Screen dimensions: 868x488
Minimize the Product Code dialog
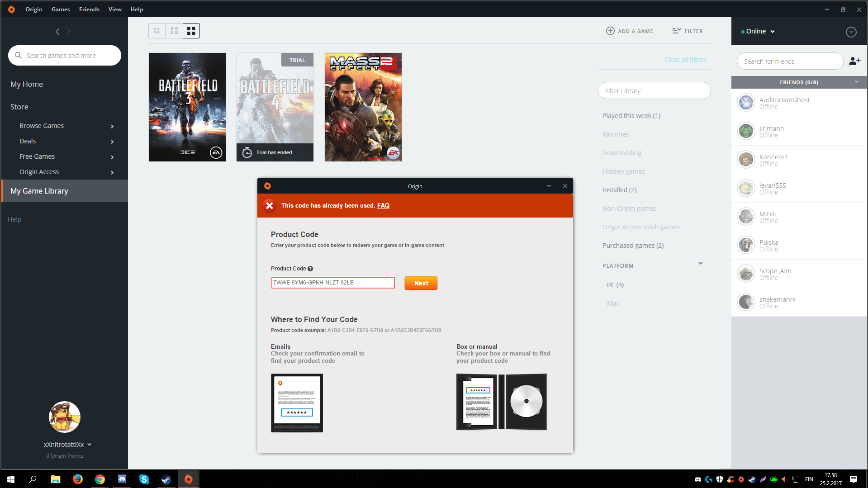549,186
